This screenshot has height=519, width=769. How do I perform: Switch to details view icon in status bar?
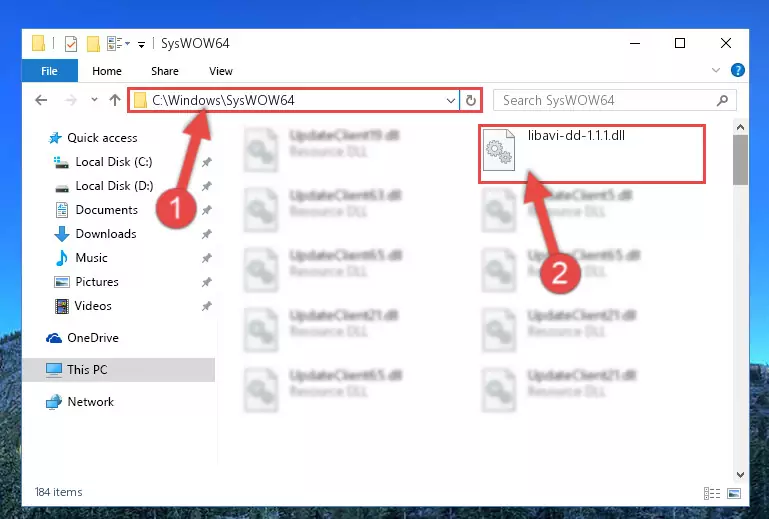(712, 493)
